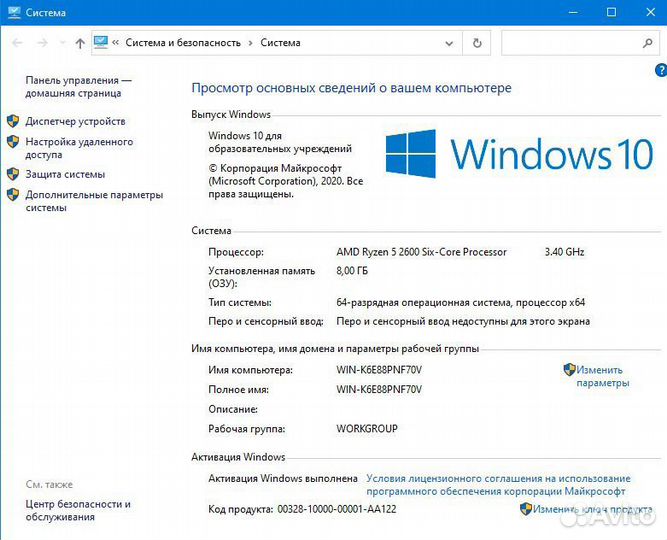This screenshot has height=540, width=667.
Task: Expand the chevron after Система и безопасность
Action: [250, 43]
